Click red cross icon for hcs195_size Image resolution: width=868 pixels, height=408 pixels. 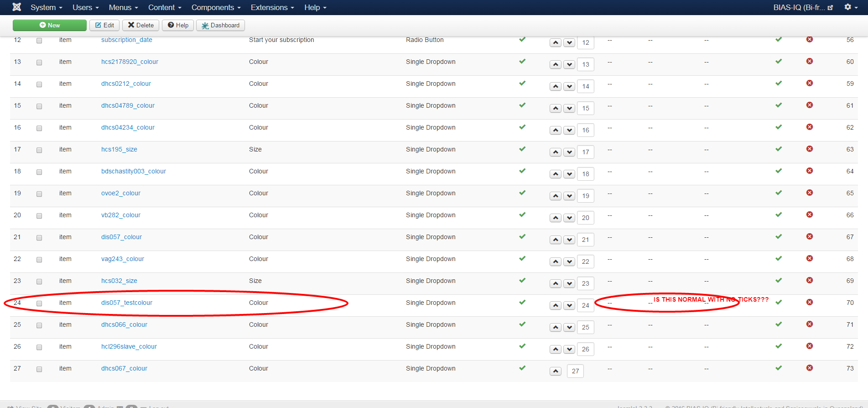(x=810, y=149)
